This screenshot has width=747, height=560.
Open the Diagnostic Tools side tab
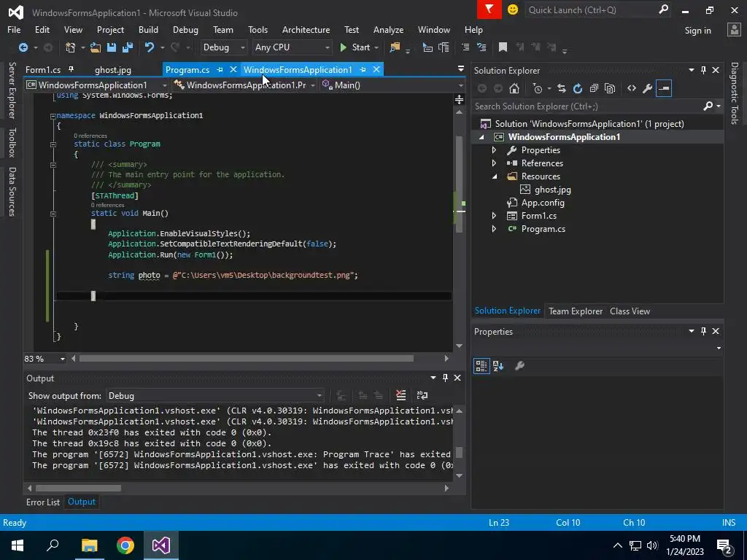(x=735, y=93)
